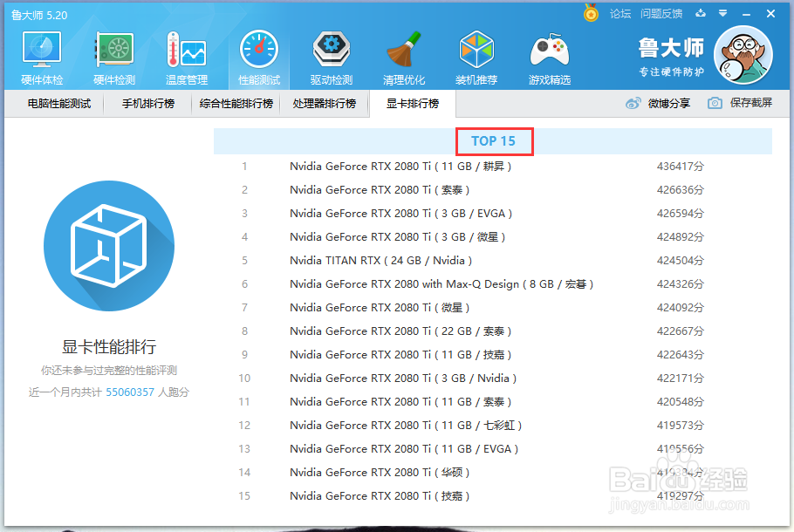Select RTX 2080 Ti ( 11 GB / 技嘉 ) row
Viewport: 794px width, 532px height.
(x=493, y=355)
